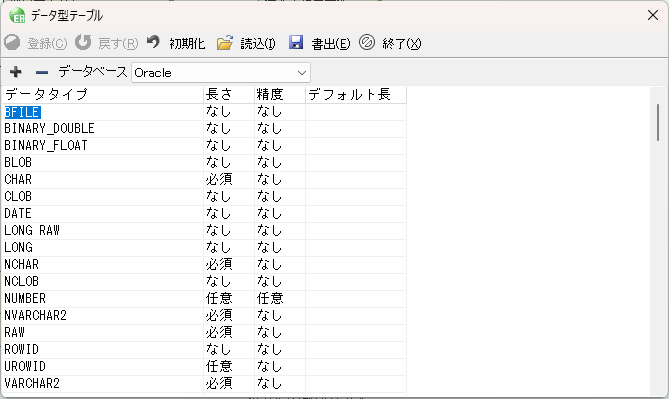The image size is (669, 399).
Task: Click the 戻す(R) revert icon
Action: pyautogui.click(x=83, y=43)
